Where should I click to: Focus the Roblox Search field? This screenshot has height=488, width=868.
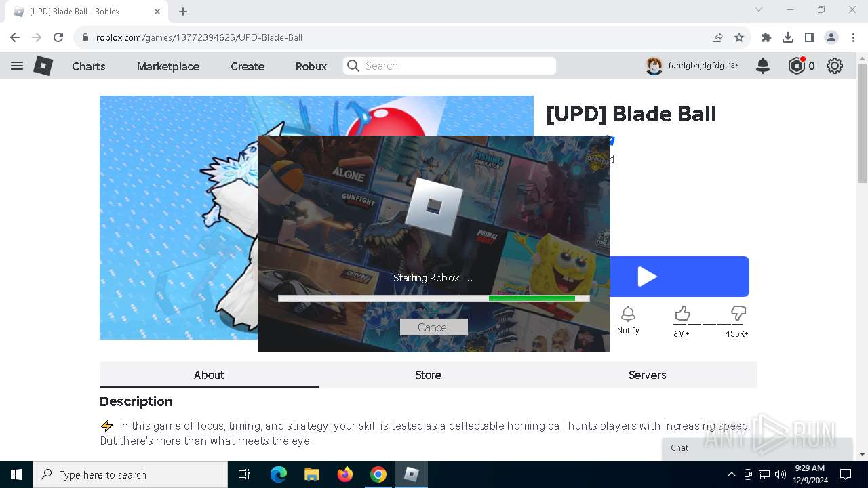click(450, 66)
